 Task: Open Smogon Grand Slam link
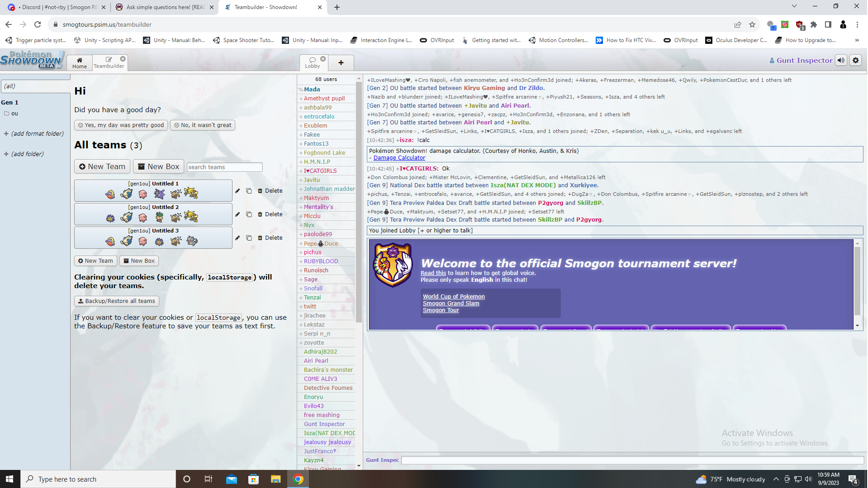coord(451,303)
